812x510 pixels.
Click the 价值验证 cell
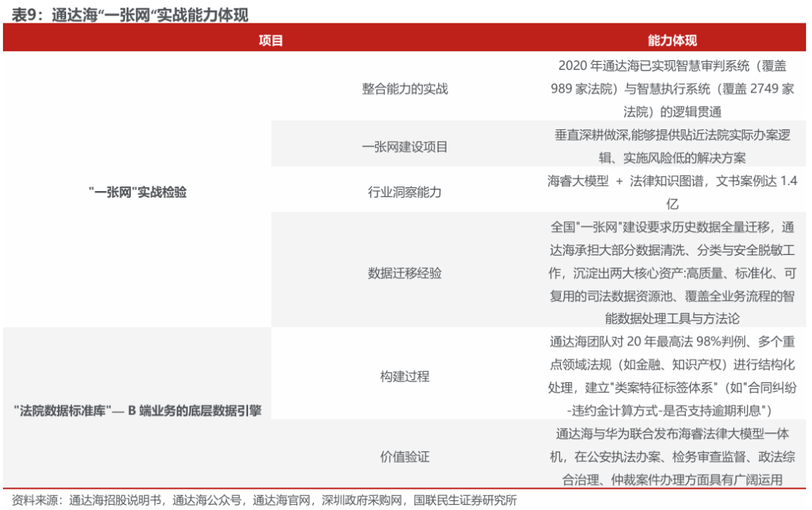[x=404, y=457]
